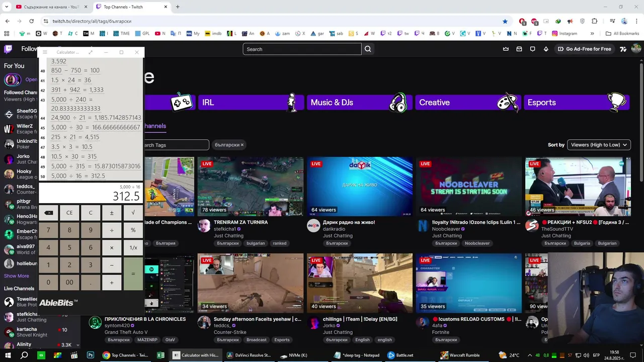The height and width of the screenshot is (362, 644).
Task: Click the Noobcleaver tag chip
Action: (477, 243)
